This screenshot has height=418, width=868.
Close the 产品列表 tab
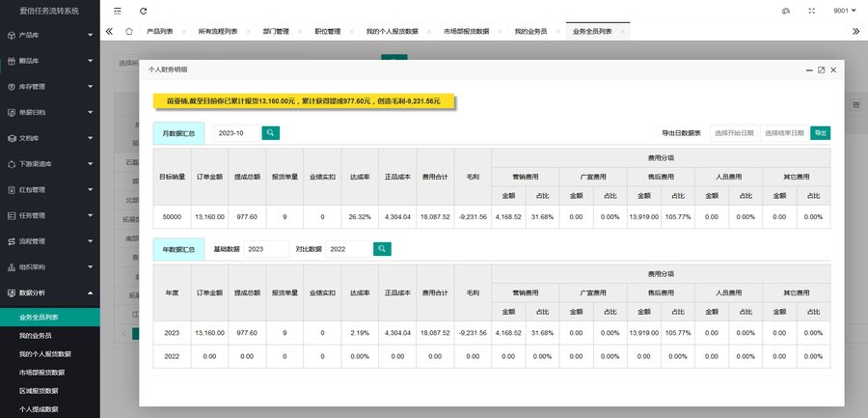pos(184,32)
